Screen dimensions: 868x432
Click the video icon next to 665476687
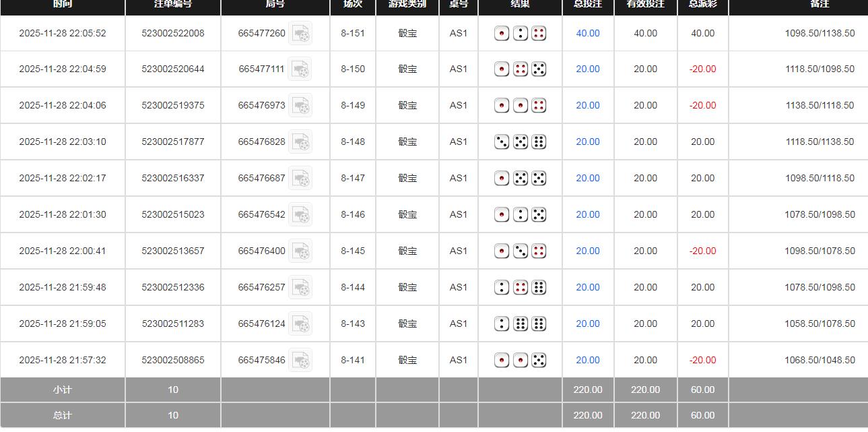click(x=300, y=178)
